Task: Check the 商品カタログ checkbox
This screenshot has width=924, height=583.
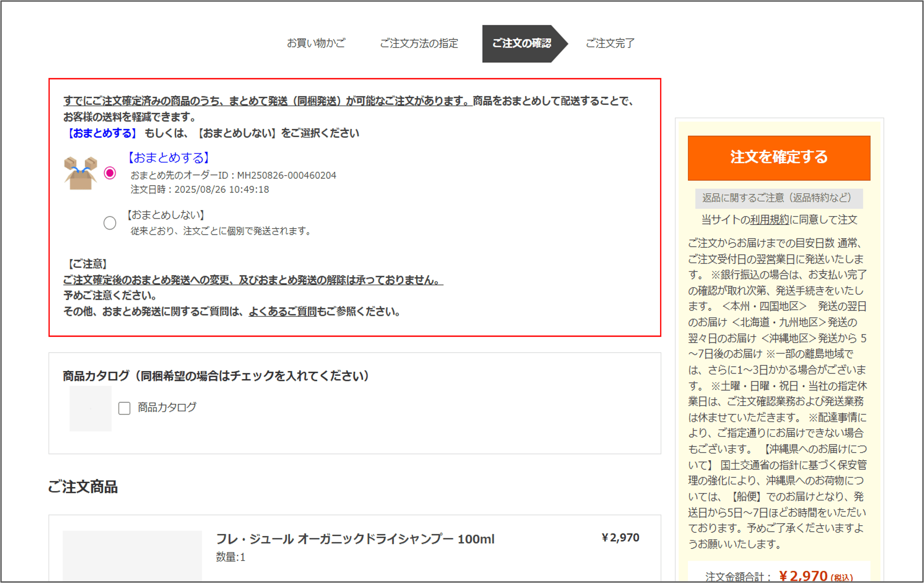Action: pyautogui.click(x=124, y=408)
